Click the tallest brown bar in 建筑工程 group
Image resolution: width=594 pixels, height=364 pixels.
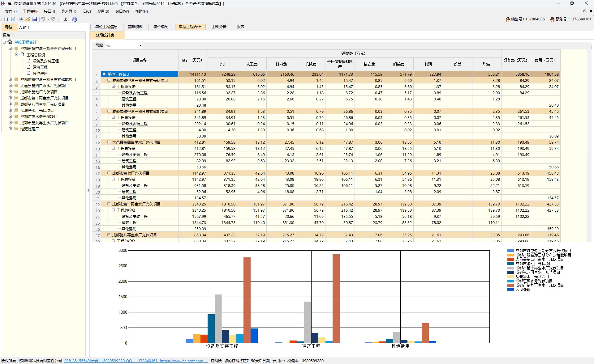336,298
